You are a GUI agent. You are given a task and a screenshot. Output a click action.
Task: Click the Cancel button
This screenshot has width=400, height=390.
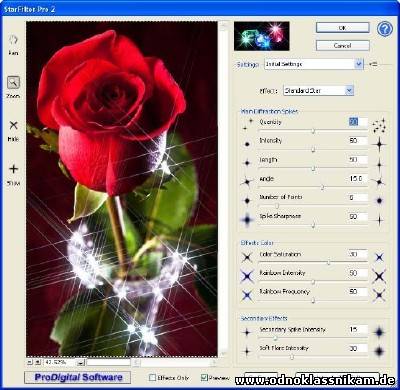click(x=342, y=45)
